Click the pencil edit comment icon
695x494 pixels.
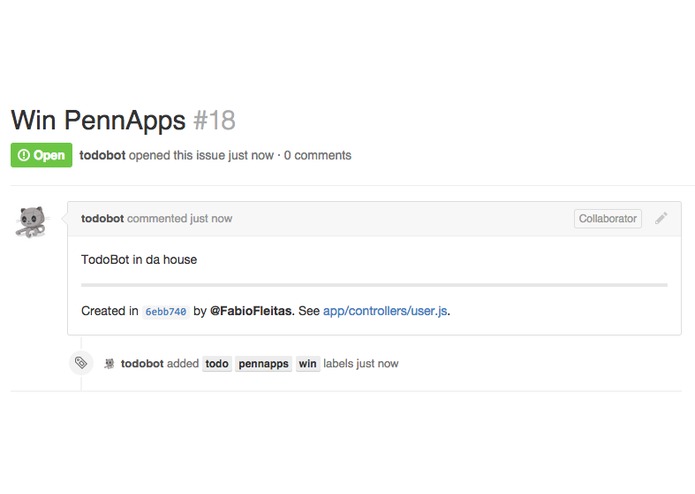pyautogui.click(x=661, y=218)
